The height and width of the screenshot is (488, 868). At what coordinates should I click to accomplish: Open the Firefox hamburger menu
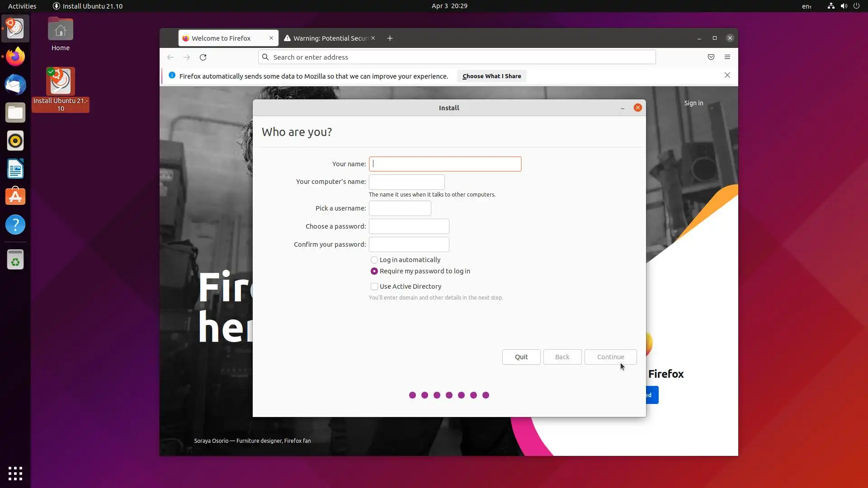[x=727, y=57]
